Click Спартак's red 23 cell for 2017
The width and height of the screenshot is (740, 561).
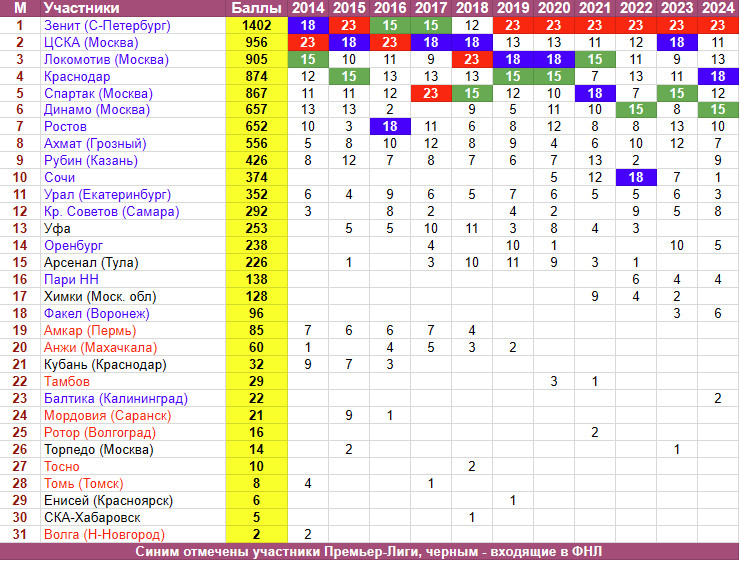coord(430,93)
